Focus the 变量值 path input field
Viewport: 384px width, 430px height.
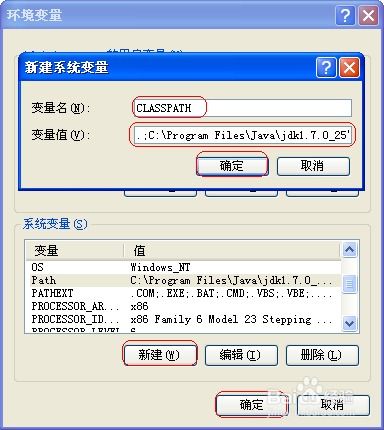[242, 135]
